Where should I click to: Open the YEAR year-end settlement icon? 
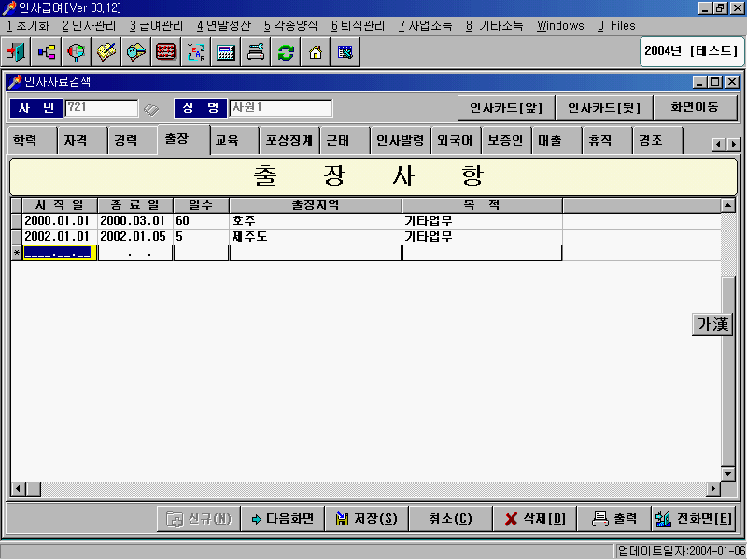(x=195, y=52)
